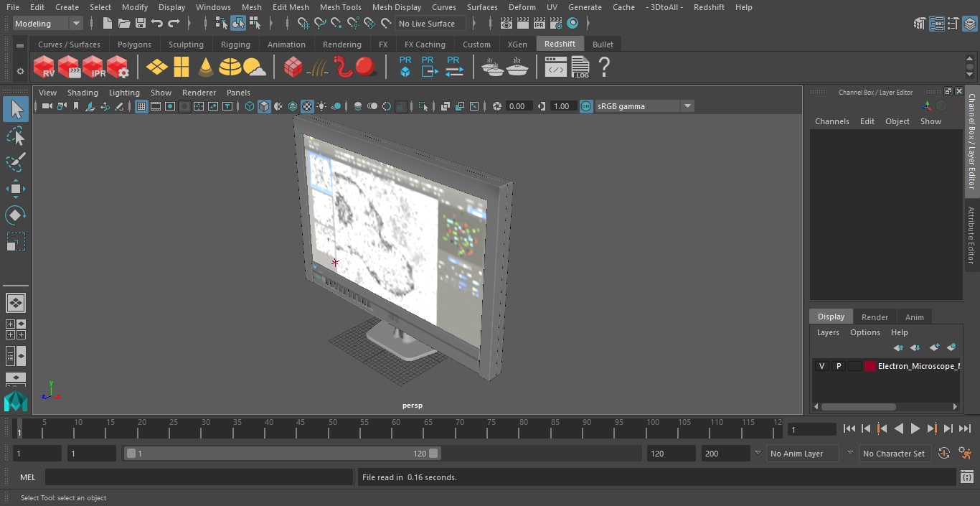Expand the shelf tabs menu icon
This screenshot has height=506, width=980.
click(x=20, y=45)
